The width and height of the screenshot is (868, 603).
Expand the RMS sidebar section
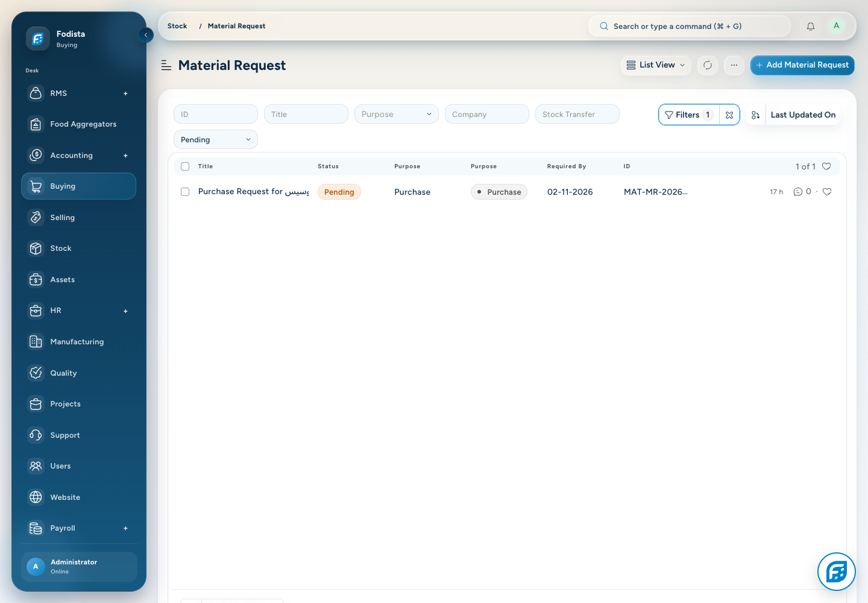pyautogui.click(x=125, y=93)
